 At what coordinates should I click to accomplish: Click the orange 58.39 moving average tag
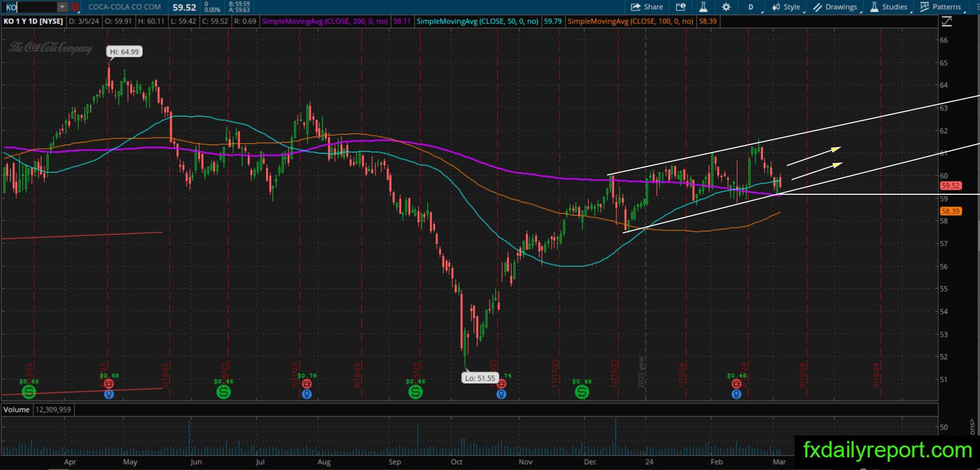pos(950,211)
